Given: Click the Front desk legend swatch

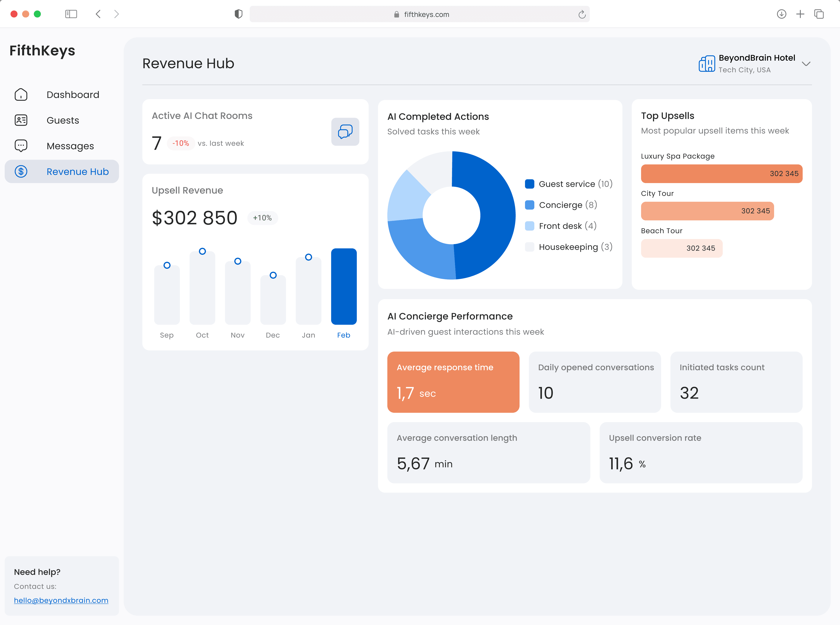Looking at the screenshot, I should tap(530, 226).
